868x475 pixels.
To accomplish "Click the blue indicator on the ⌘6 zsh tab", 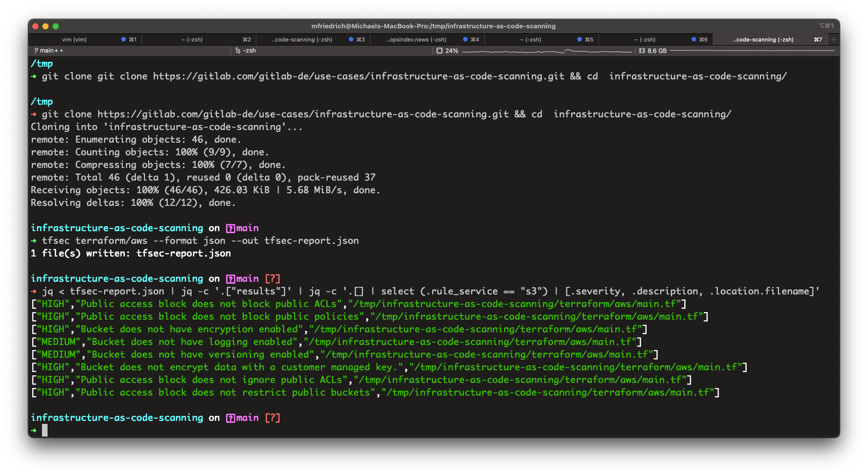I will pyautogui.click(x=693, y=39).
